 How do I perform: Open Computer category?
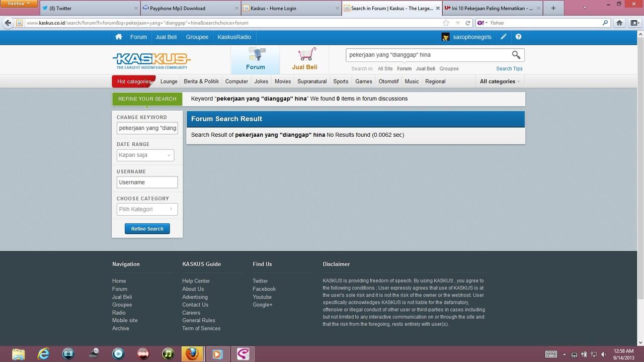click(236, 81)
